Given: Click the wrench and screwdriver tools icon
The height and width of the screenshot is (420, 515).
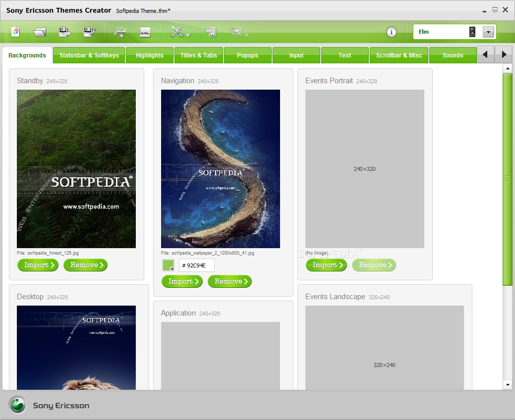Looking at the screenshot, I should point(177,32).
